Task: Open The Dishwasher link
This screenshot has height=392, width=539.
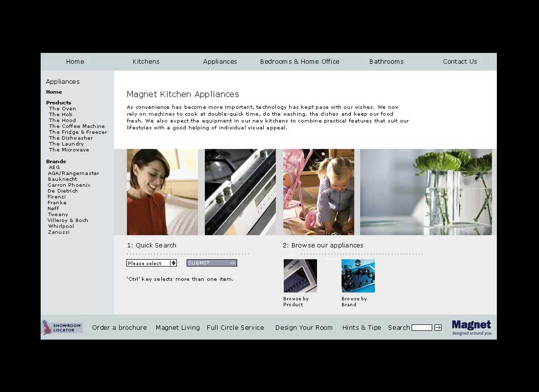Action: 71,138
